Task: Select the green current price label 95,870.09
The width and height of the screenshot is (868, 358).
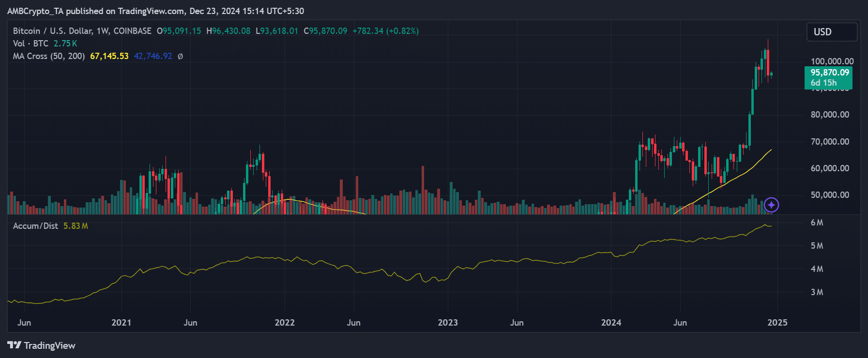Action: click(829, 73)
